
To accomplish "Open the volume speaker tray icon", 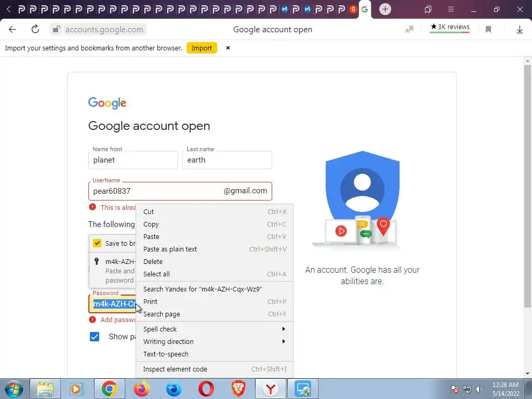I will 480,389.
